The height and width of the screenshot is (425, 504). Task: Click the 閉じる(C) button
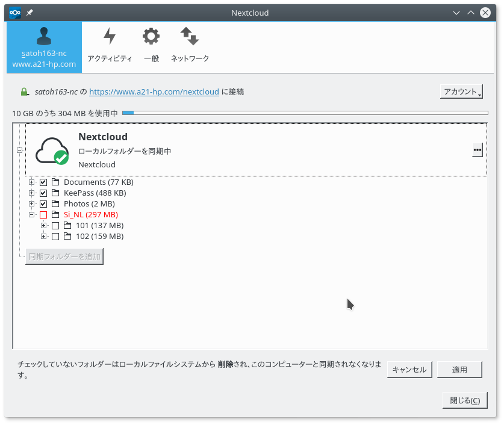[x=465, y=400]
